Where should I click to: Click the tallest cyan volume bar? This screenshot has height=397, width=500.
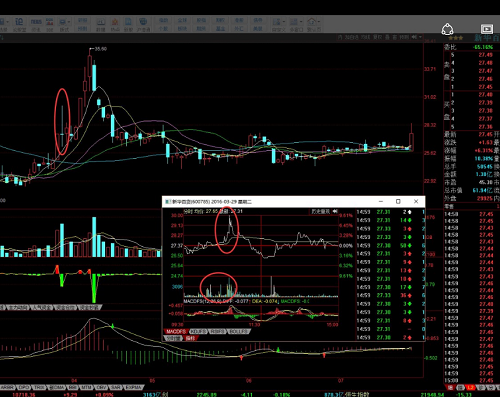coord(94,237)
